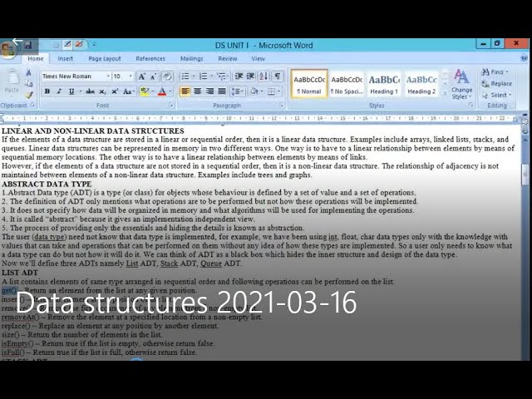The height and width of the screenshot is (399, 532).
Task: Apply the yellow text highlight color
Action: (x=145, y=91)
